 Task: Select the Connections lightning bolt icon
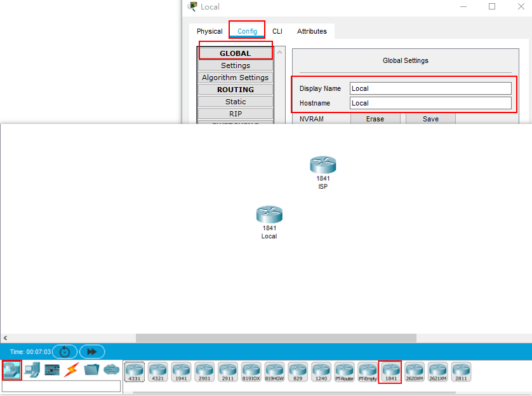click(x=71, y=369)
